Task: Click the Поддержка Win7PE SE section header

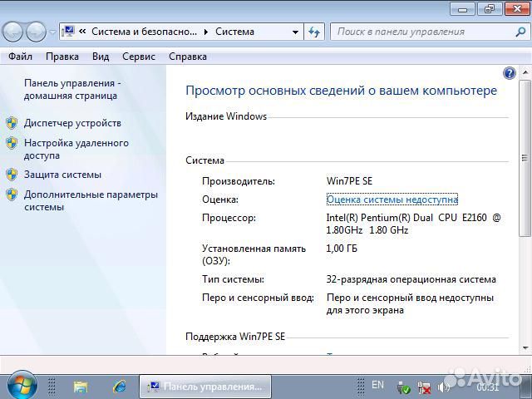Action: [235, 337]
